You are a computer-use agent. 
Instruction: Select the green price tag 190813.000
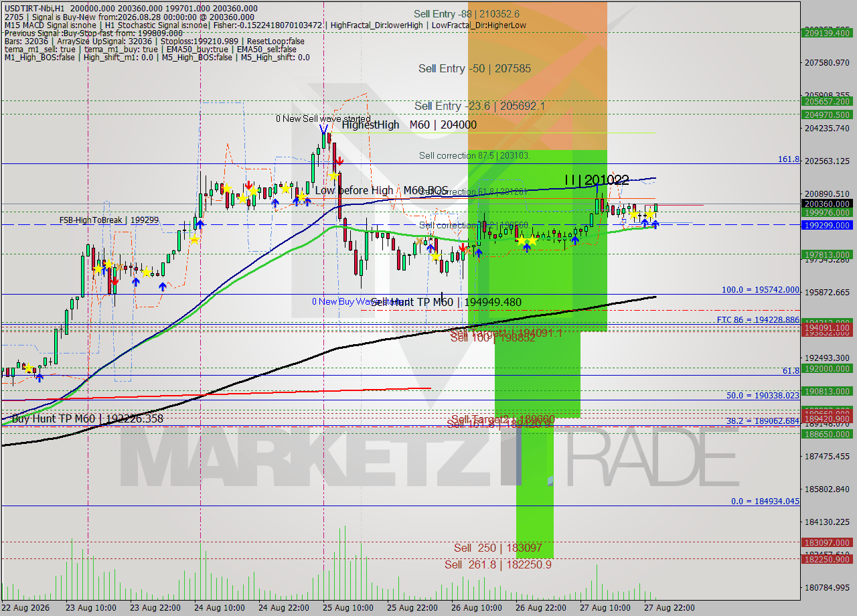(828, 391)
